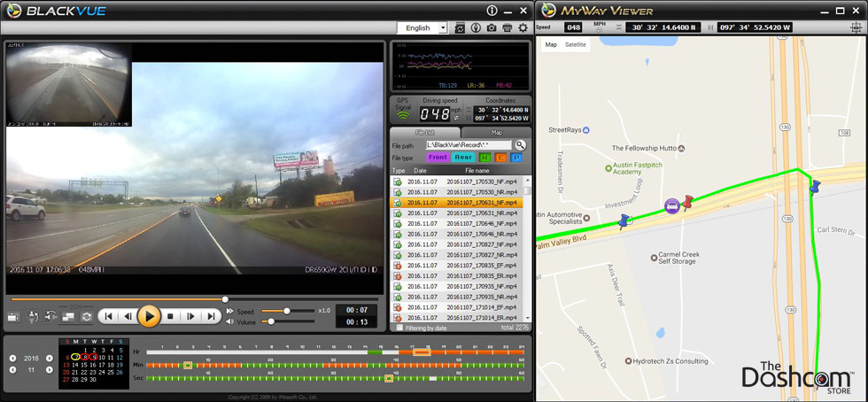Screen dimensions: 868x402
Task: Click the Stop playback button
Action: click(169, 316)
